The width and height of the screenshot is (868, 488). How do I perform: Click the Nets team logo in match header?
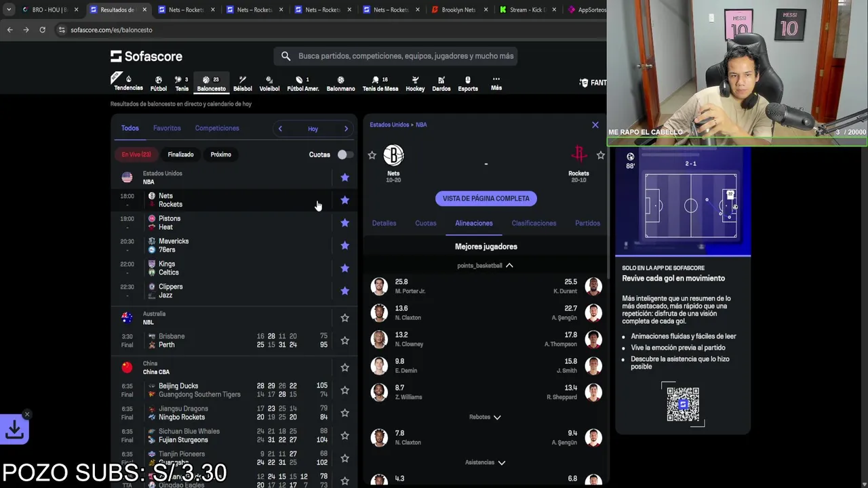(x=393, y=155)
